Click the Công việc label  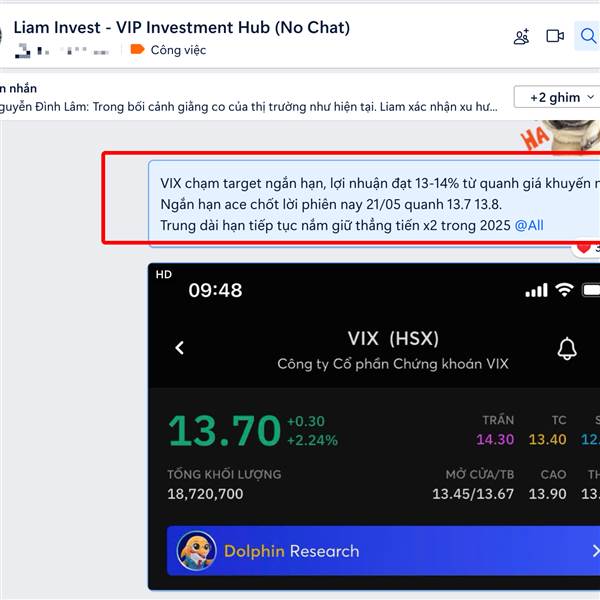coord(178,50)
